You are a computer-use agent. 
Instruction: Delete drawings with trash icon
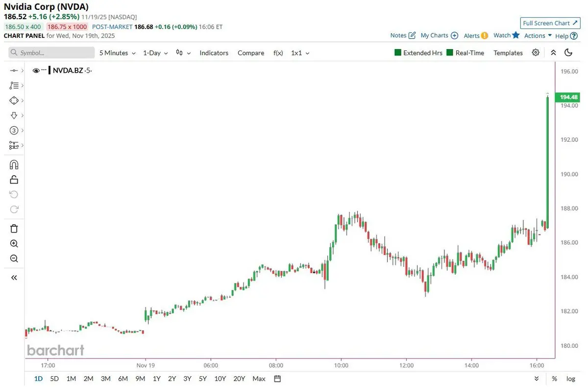tap(14, 229)
